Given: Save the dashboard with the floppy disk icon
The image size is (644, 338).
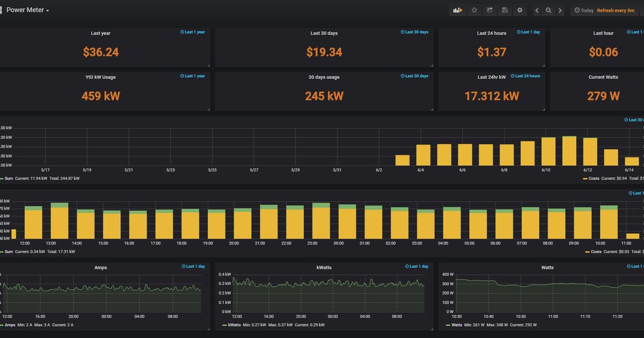Looking at the screenshot, I should click(x=504, y=10).
